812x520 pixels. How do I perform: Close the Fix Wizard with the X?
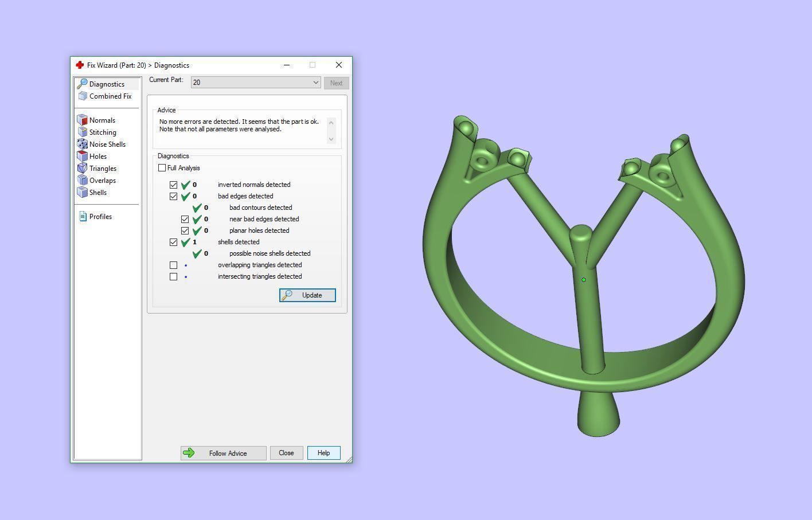click(339, 65)
